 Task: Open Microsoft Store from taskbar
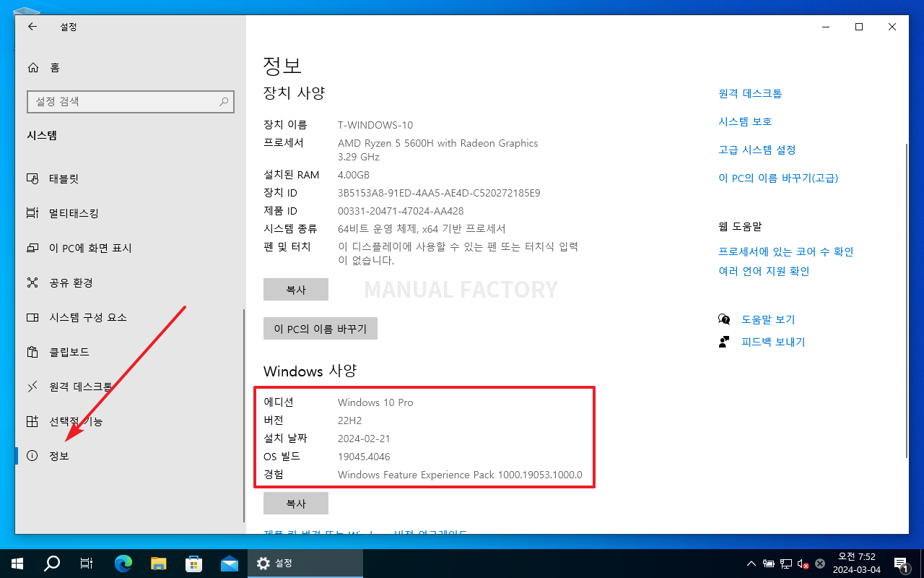pyautogui.click(x=193, y=564)
